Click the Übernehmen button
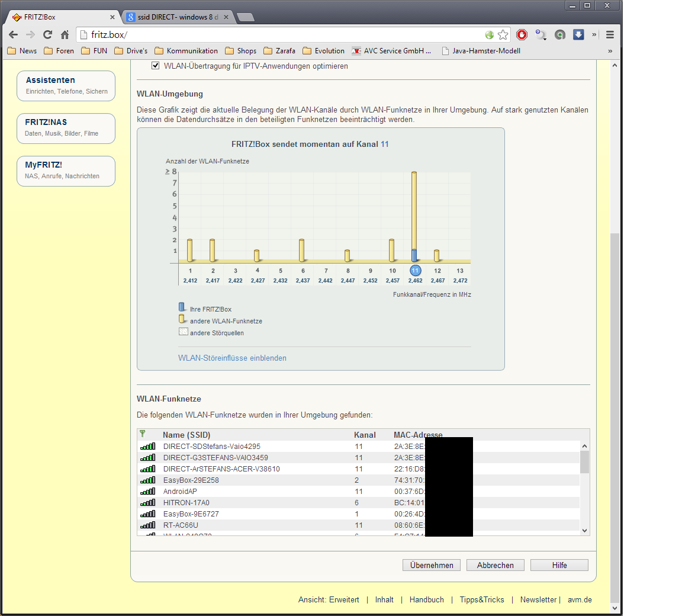 pyautogui.click(x=432, y=565)
